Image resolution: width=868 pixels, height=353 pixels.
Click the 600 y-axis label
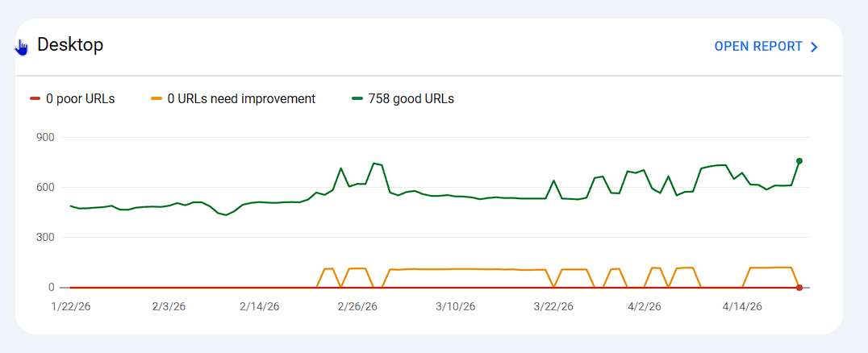[x=45, y=188]
